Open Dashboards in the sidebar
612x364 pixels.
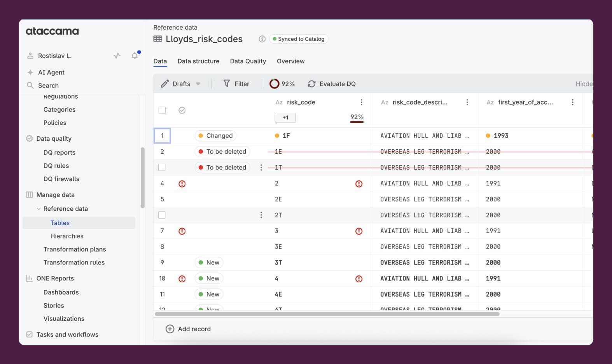(61, 292)
